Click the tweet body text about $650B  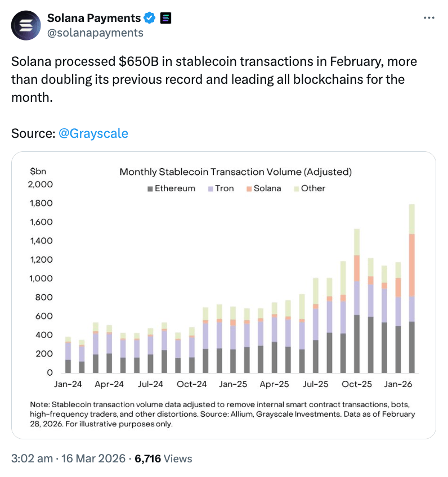214,79
